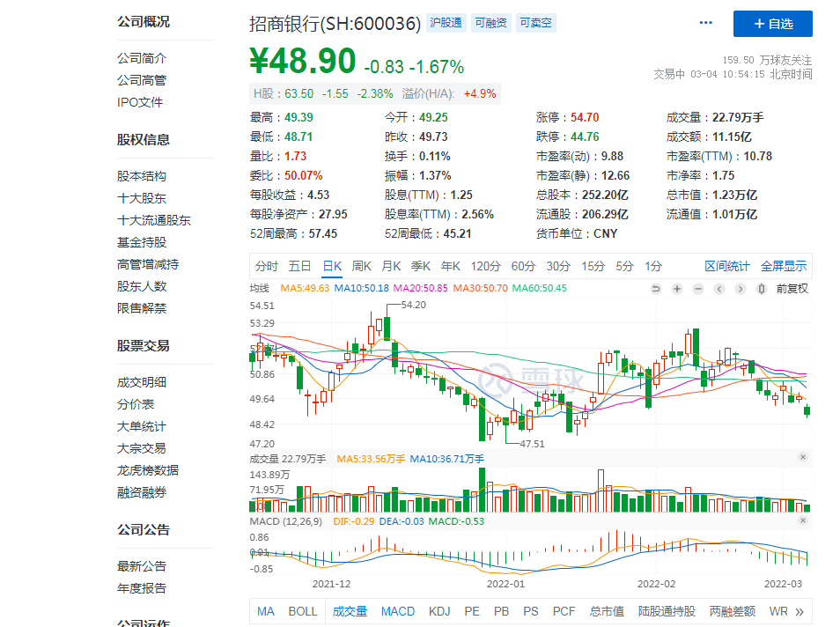840x627 pixels.
Task: Close the MACD indicator panel
Action: pos(802,520)
